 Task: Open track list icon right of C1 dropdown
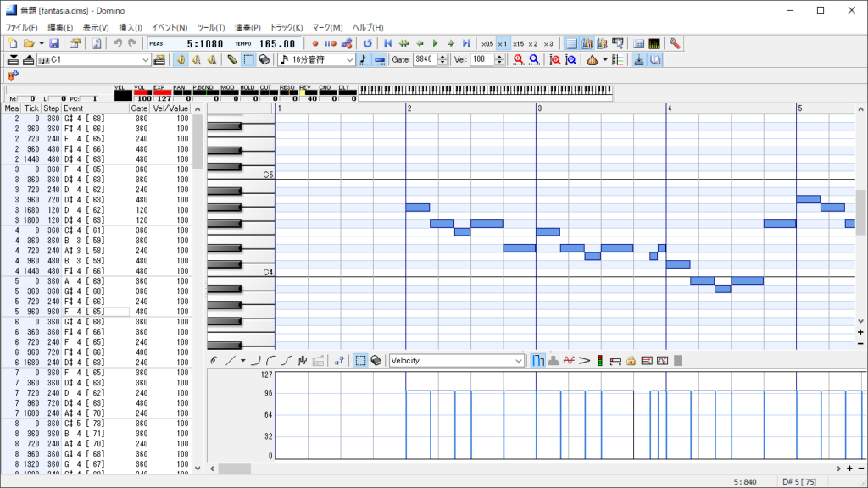[x=159, y=60]
